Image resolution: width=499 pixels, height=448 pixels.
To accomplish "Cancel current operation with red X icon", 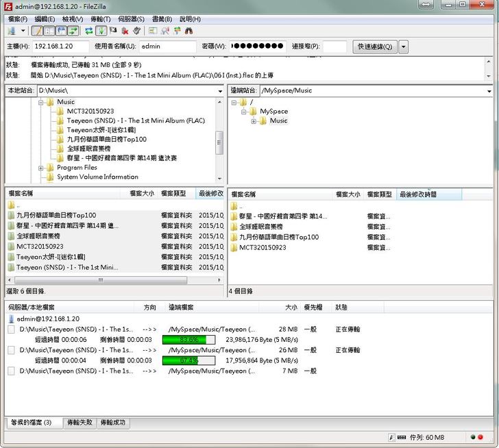I will point(125,31).
